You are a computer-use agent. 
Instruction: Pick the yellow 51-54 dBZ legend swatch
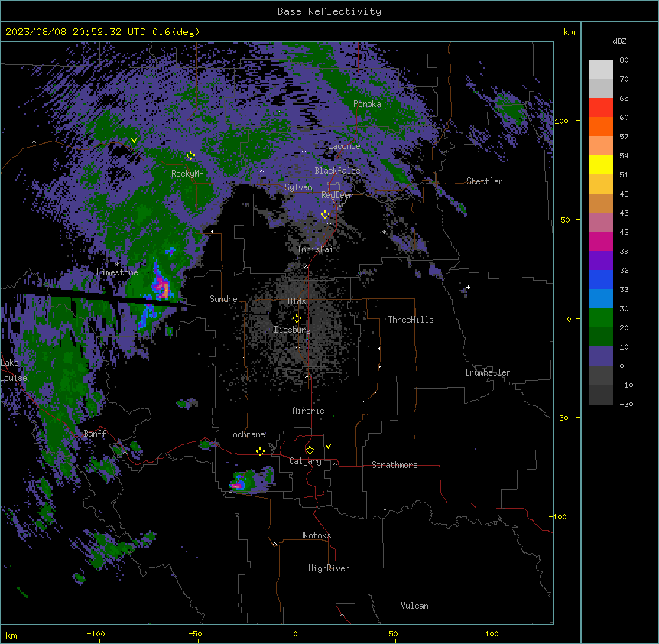601,164
